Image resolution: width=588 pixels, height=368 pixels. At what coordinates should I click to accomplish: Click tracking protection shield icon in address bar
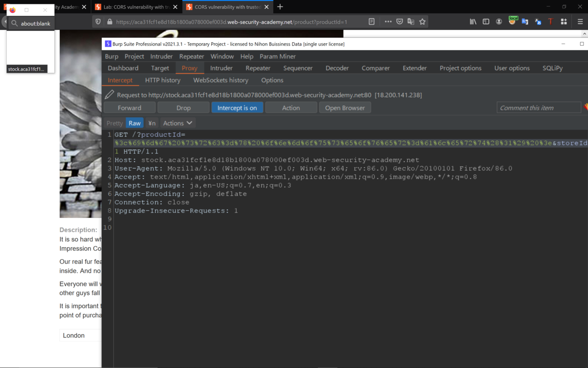click(x=98, y=22)
